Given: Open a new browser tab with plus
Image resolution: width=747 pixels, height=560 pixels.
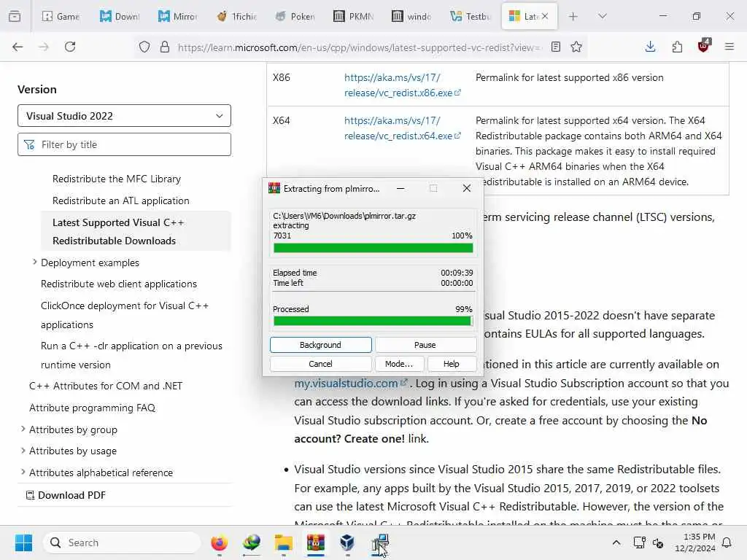Looking at the screenshot, I should pyautogui.click(x=573, y=16).
